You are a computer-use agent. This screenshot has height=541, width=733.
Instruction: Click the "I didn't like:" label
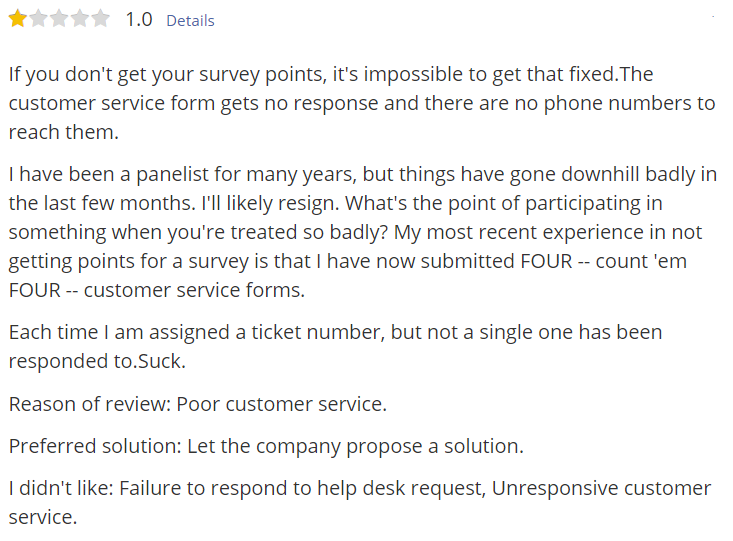click(x=61, y=489)
